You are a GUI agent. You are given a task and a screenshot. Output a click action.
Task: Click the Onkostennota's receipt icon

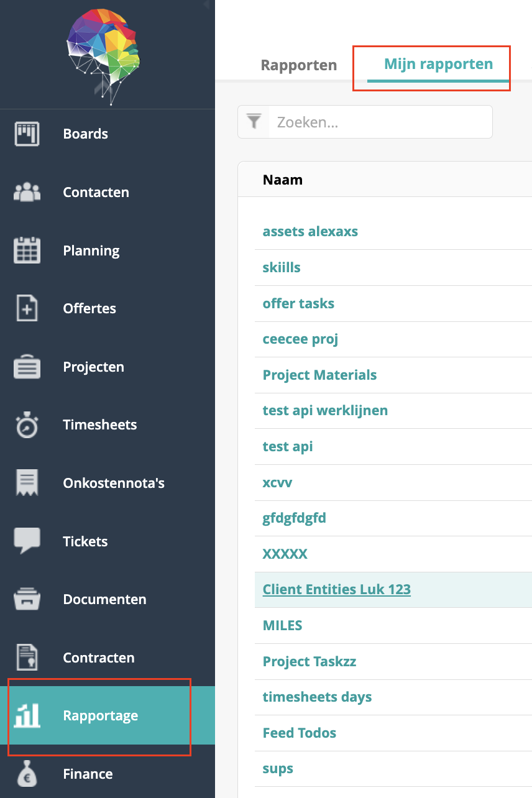27,483
